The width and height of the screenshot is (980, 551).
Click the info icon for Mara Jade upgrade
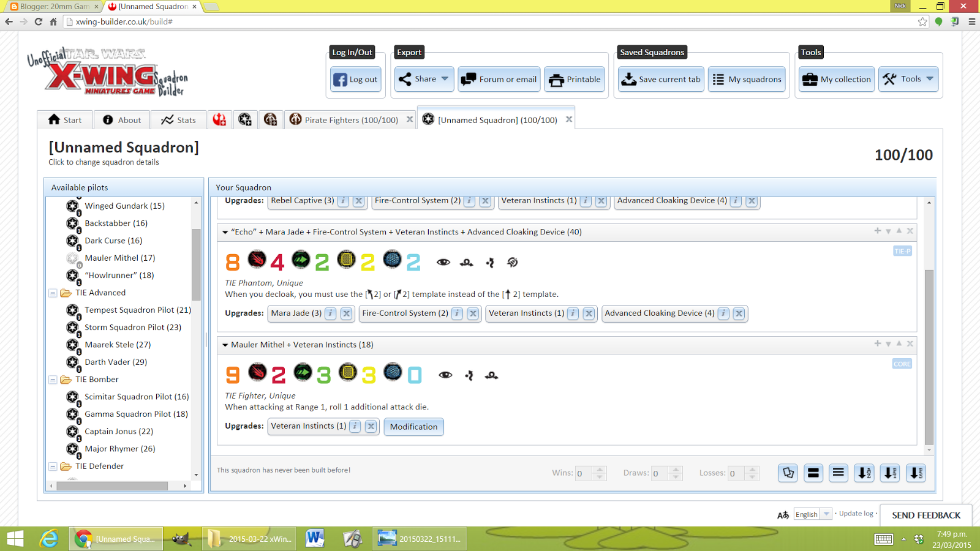coord(331,313)
